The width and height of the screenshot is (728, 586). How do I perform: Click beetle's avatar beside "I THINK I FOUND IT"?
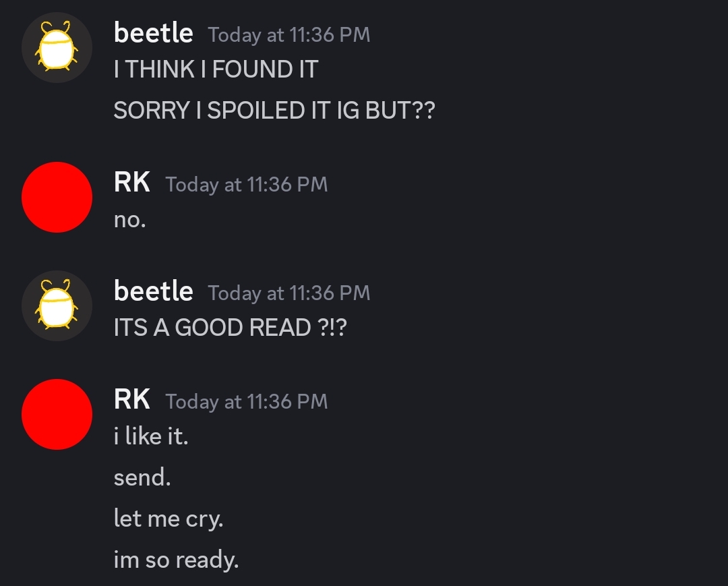(x=57, y=47)
